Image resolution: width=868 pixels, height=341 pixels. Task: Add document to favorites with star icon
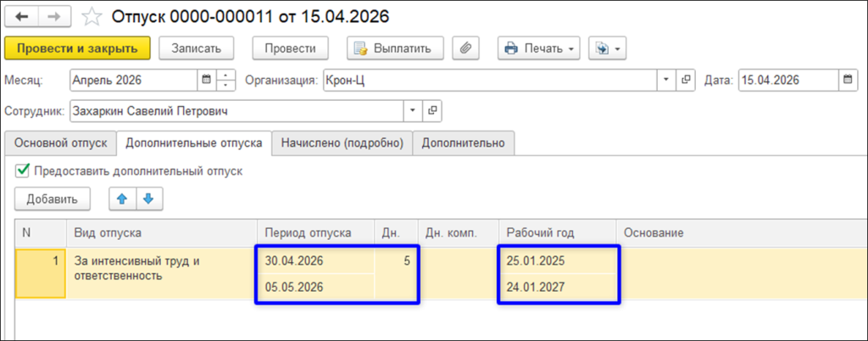pyautogui.click(x=91, y=17)
